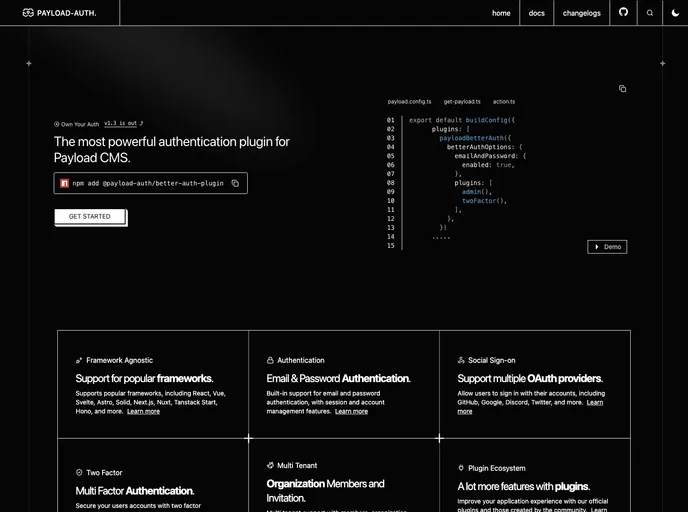Select heading 'Organization Members and Invitation.'

tap(325, 491)
